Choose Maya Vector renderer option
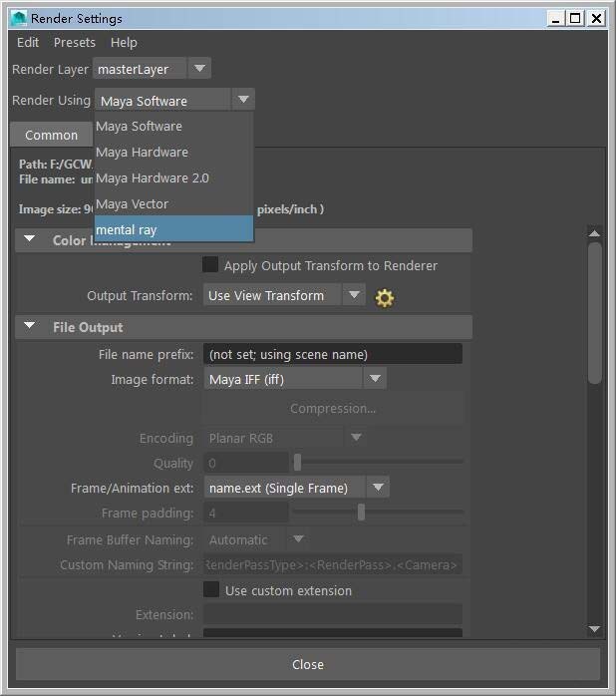The image size is (616, 696). point(174,204)
